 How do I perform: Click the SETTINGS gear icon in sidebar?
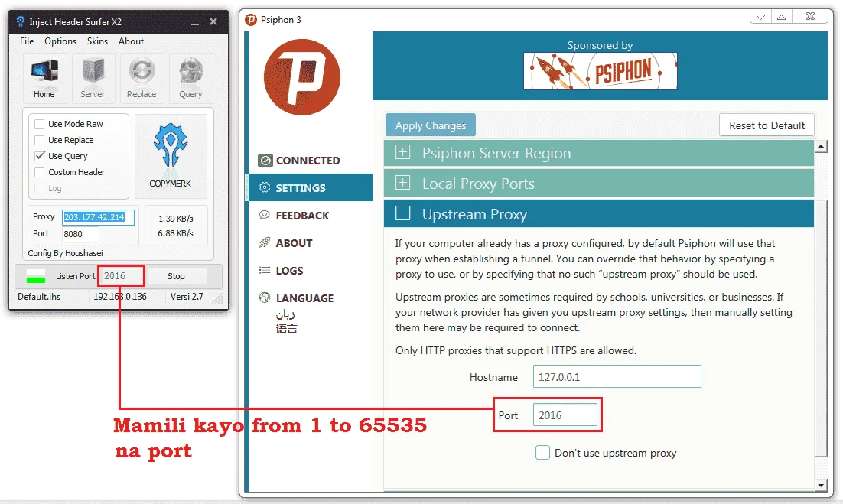point(265,187)
